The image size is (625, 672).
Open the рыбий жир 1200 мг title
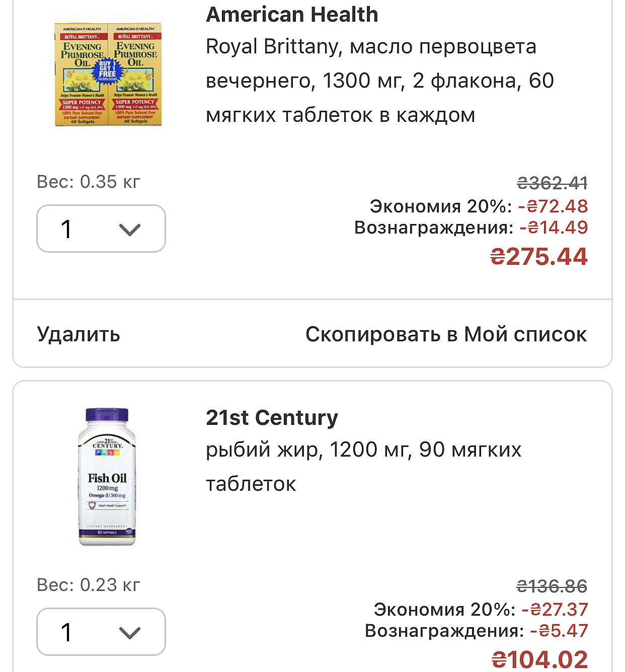pos(363,467)
